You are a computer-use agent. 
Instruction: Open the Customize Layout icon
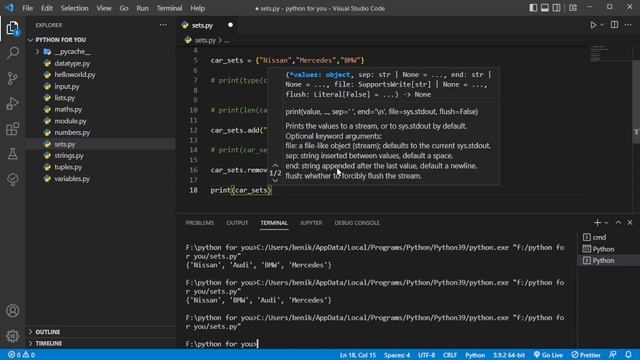(573, 8)
